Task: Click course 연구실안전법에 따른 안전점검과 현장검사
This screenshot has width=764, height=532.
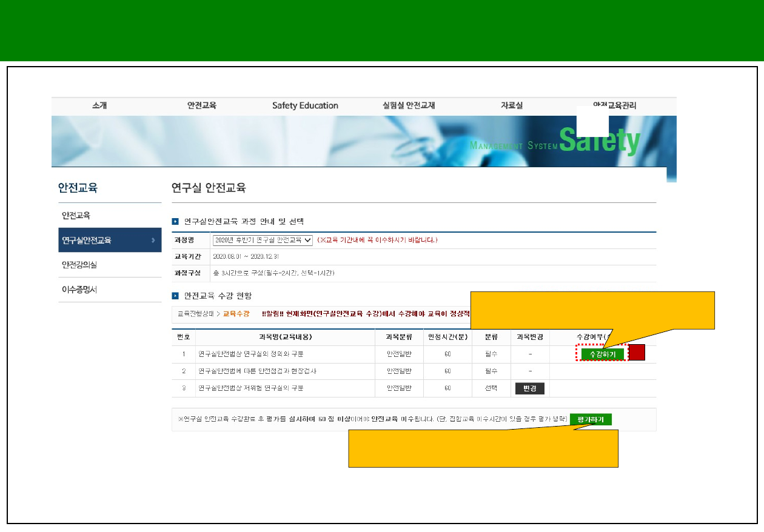Action: 257,371
